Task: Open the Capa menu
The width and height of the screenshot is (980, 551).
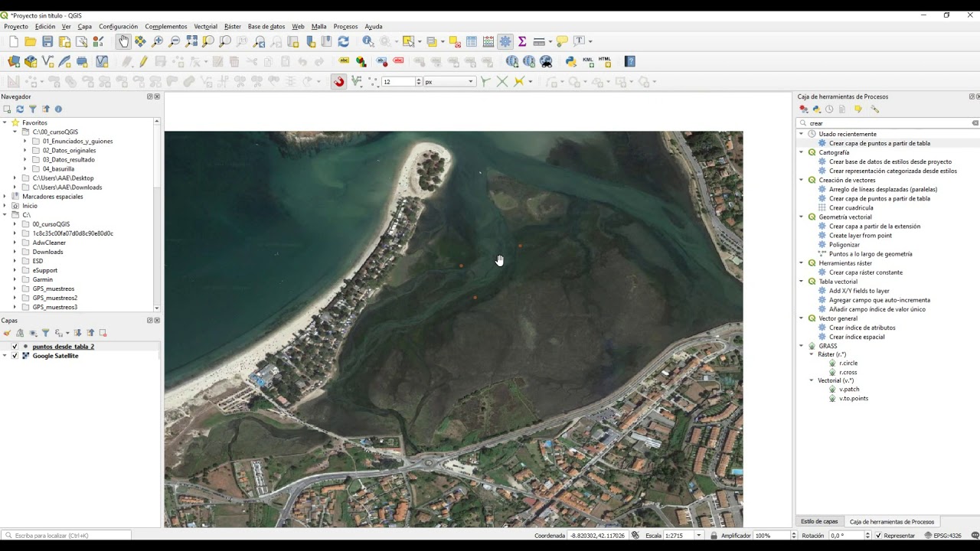Action: [x=85, y=27]
